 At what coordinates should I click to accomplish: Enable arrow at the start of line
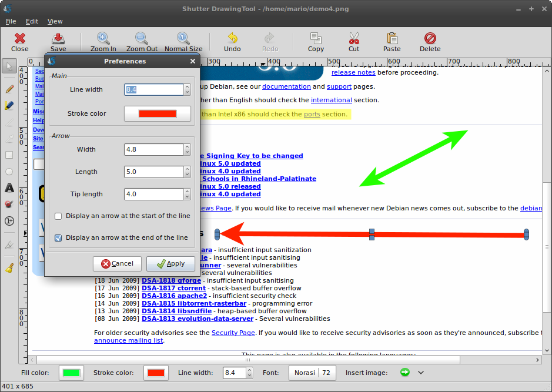[x=58, y=216]
